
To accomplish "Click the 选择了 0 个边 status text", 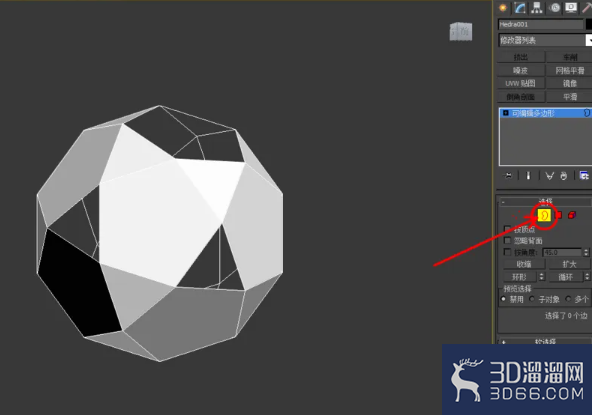I will (x=566, y=315).
